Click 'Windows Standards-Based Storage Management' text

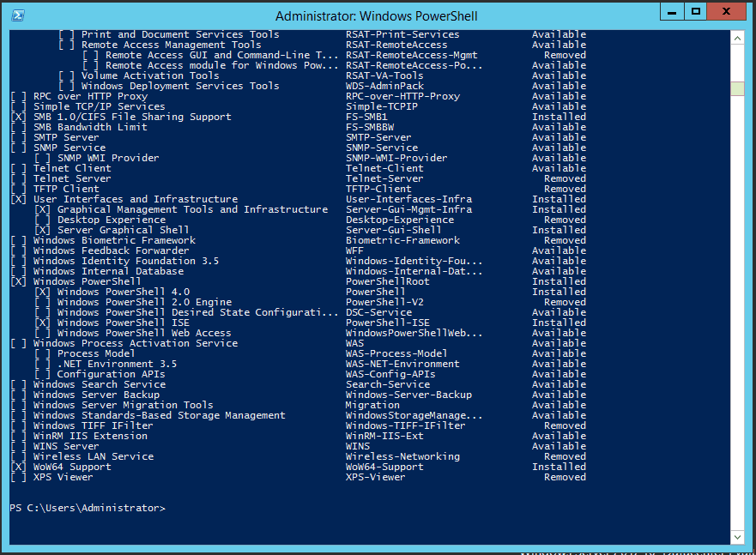click(159, 415)
